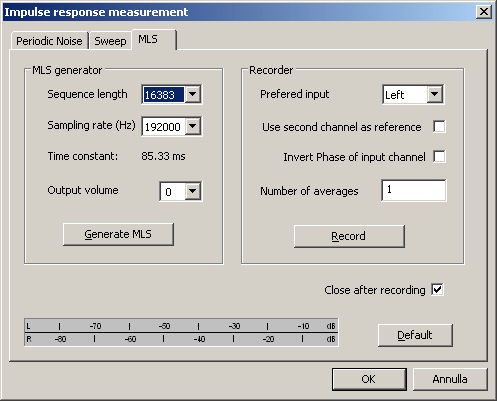The image size is (497, 401).
Task: Click the Recorder group title
Action: [x=271, y=70]
